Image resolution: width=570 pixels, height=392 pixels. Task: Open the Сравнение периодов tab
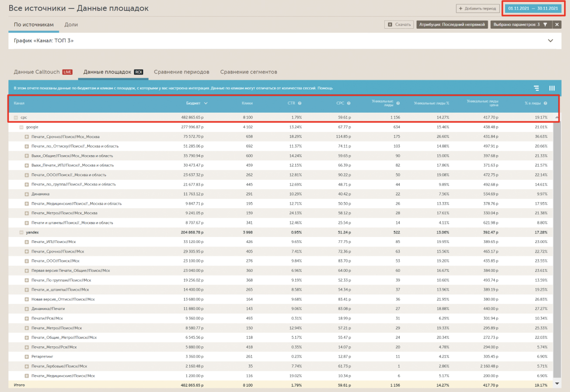[x=181, y=72]
